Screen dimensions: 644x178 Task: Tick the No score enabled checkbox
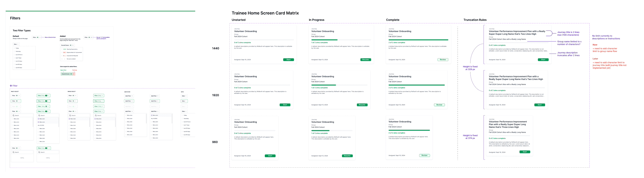(62, 59)
